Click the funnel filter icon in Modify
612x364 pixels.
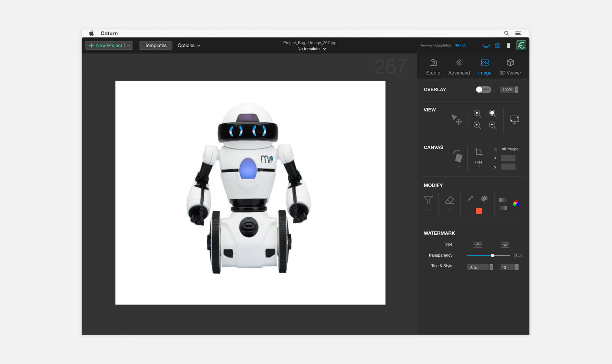pyautogui.click(x=428, y=200)
